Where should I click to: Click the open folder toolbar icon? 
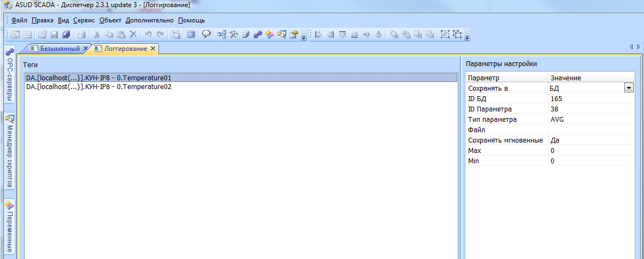pyautogui.click(x=42, y=35)
